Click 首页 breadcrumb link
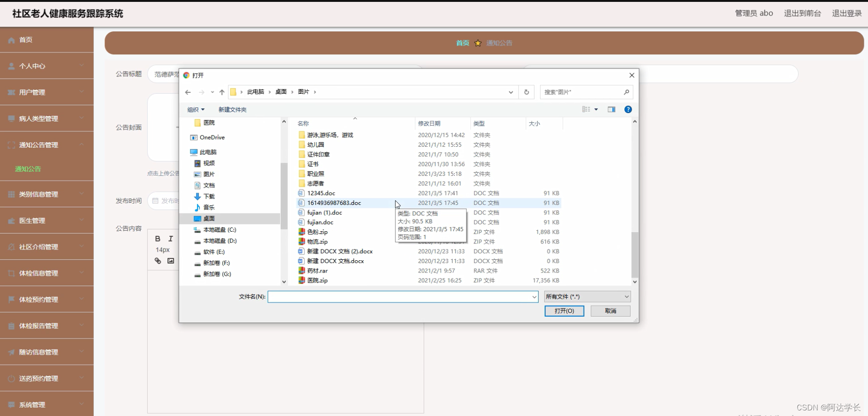 (463, 43)
